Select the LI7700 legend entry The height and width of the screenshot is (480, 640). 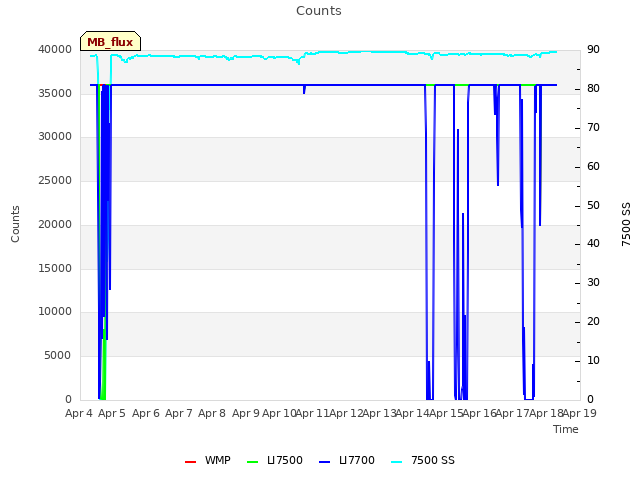click(x=347, y=460)
